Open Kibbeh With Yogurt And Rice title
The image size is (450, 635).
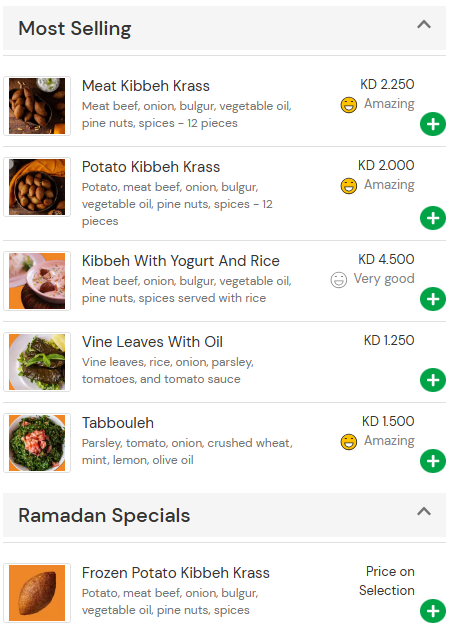point(181,261)
